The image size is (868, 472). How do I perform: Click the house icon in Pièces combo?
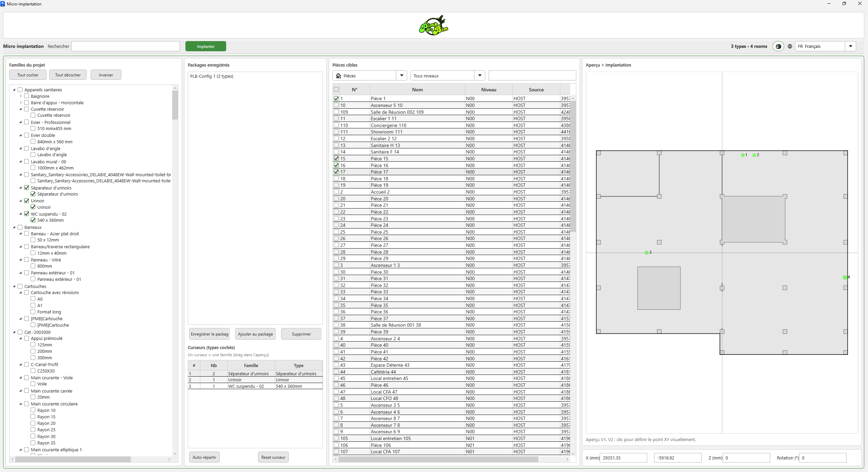[338, 76]
